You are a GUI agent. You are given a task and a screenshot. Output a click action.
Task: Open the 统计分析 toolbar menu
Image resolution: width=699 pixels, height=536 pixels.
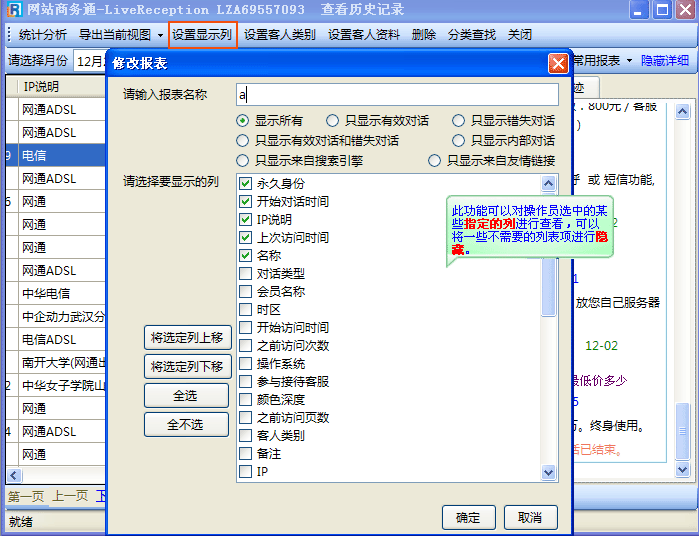43,35
